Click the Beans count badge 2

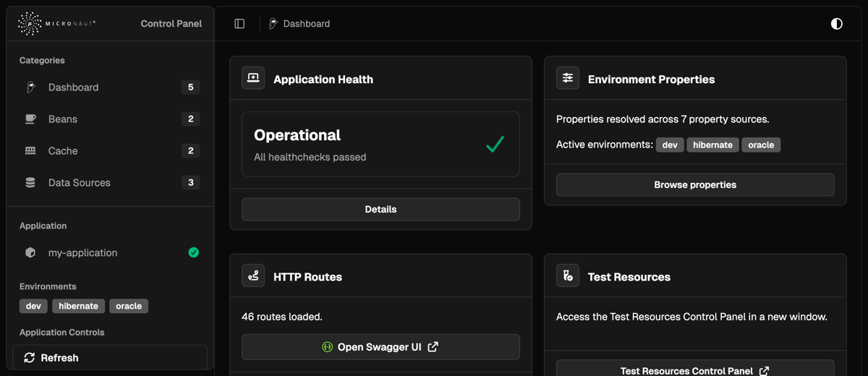point(191,119)
